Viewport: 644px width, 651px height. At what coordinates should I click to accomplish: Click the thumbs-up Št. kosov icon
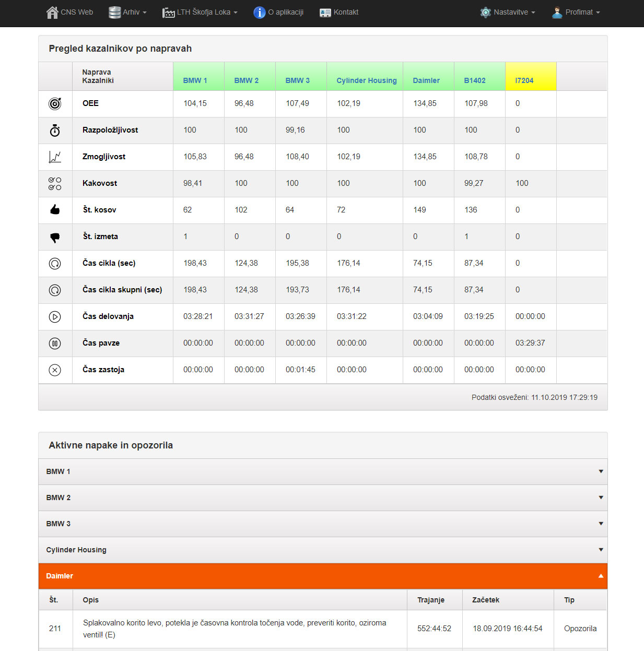click(55, 210)
